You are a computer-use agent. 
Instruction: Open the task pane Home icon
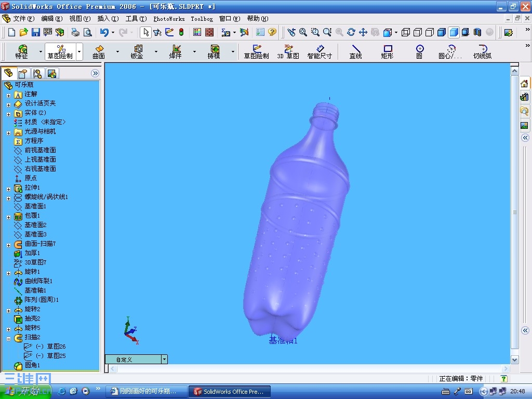point(525,84)
